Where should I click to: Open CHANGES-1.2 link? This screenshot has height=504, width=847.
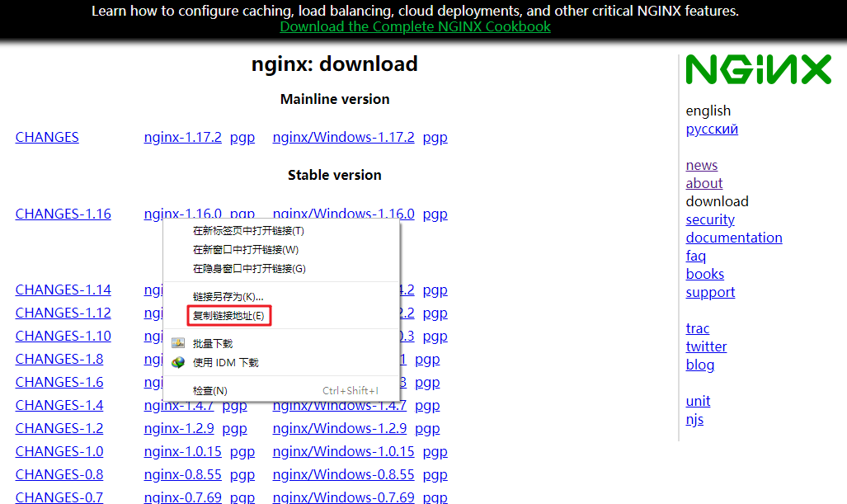point(59,428)
